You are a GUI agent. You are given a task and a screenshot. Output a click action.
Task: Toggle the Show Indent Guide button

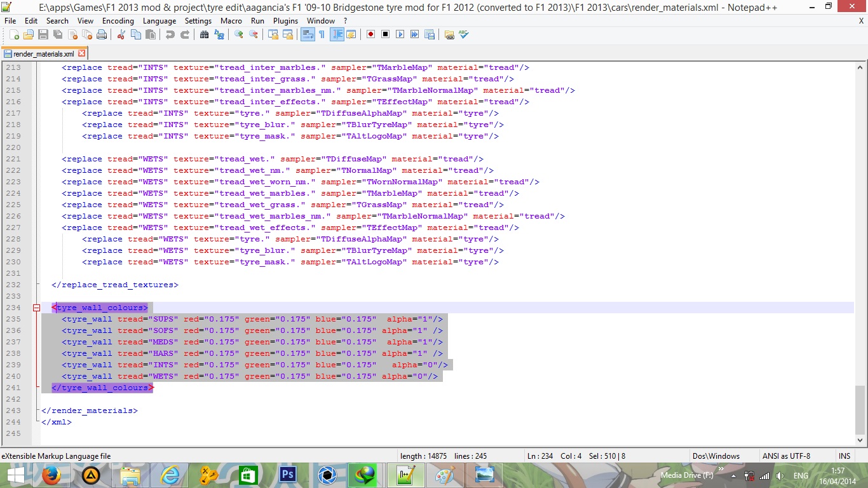pos(337,34)
